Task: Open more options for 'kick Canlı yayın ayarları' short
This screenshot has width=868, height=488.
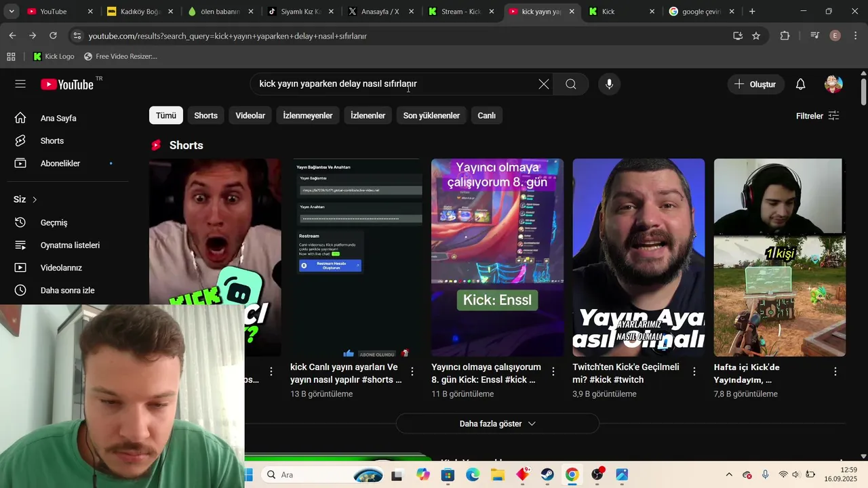Action: click(412, 371)
